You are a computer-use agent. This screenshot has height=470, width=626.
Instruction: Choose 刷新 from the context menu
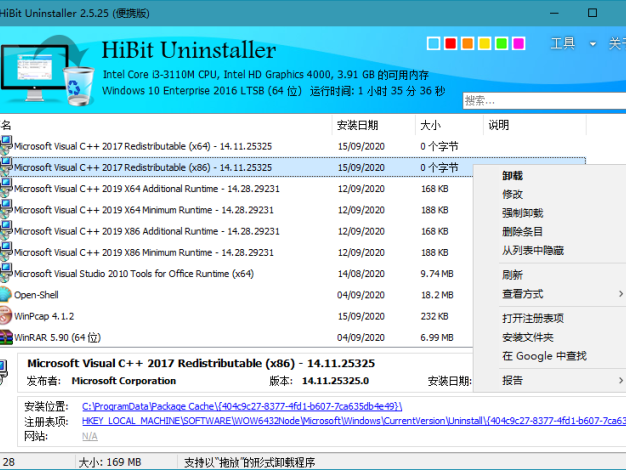tap(513, 275)
